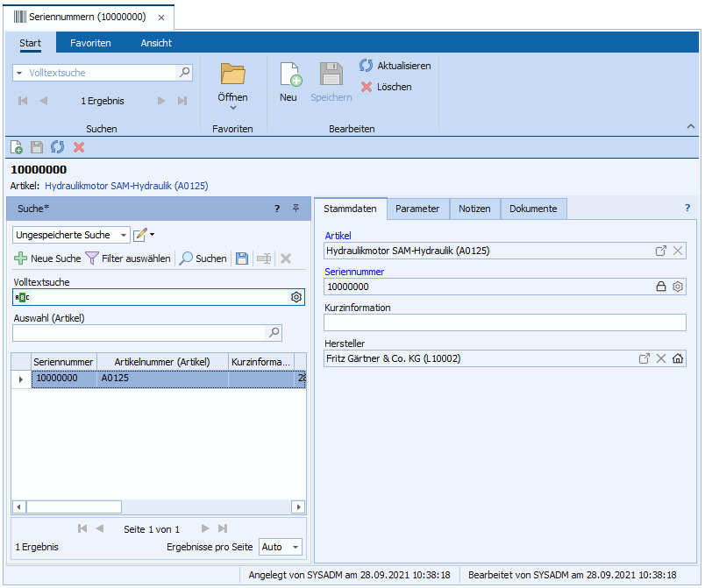This screenshot has height=588, width=705.
Task: Click gear icon in Volltextsuche field
Action: [296, 297]
